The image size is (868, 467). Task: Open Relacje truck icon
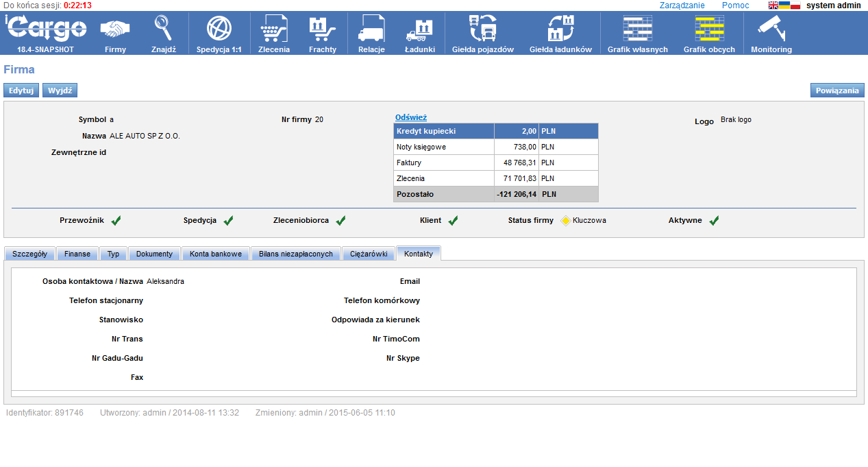point(371,29)
